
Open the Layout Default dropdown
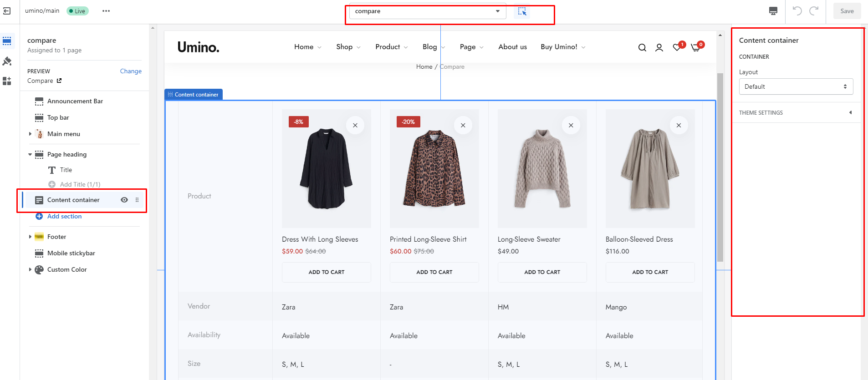(796, 86)
